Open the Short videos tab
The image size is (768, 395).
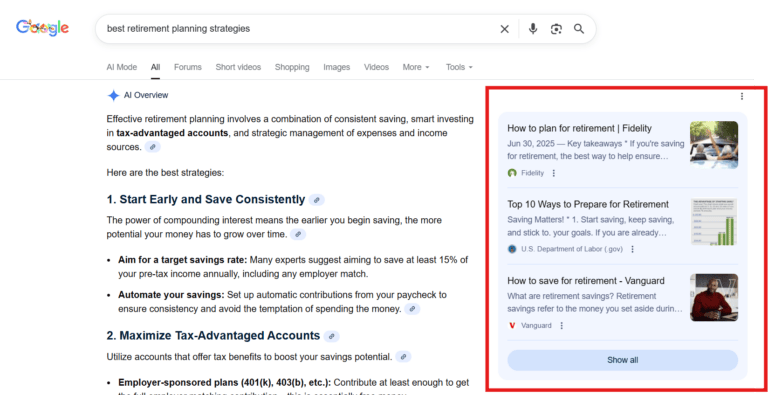coord(238,67)
